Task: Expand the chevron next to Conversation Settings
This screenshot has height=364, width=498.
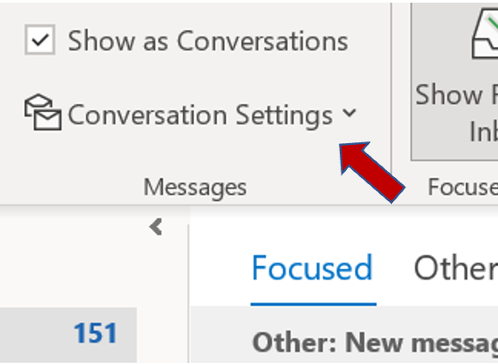Action: coord(349,113)
